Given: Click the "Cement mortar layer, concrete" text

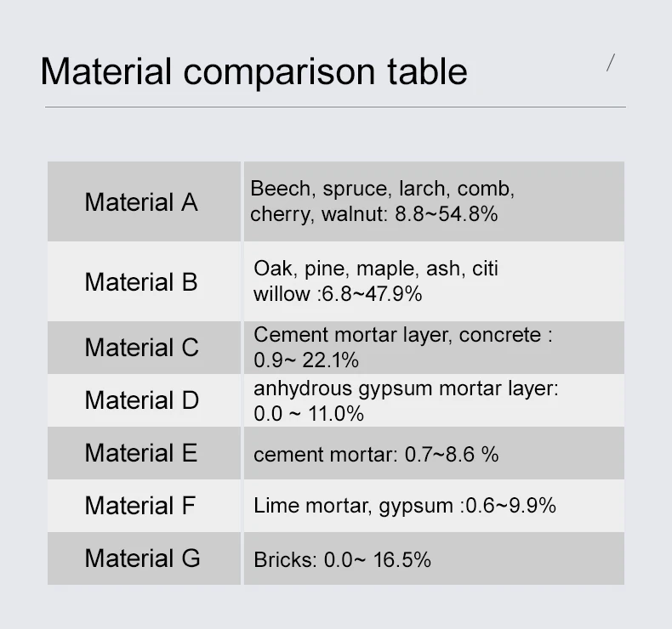Looking at the screenshot, I should click(x=402, y=335).
